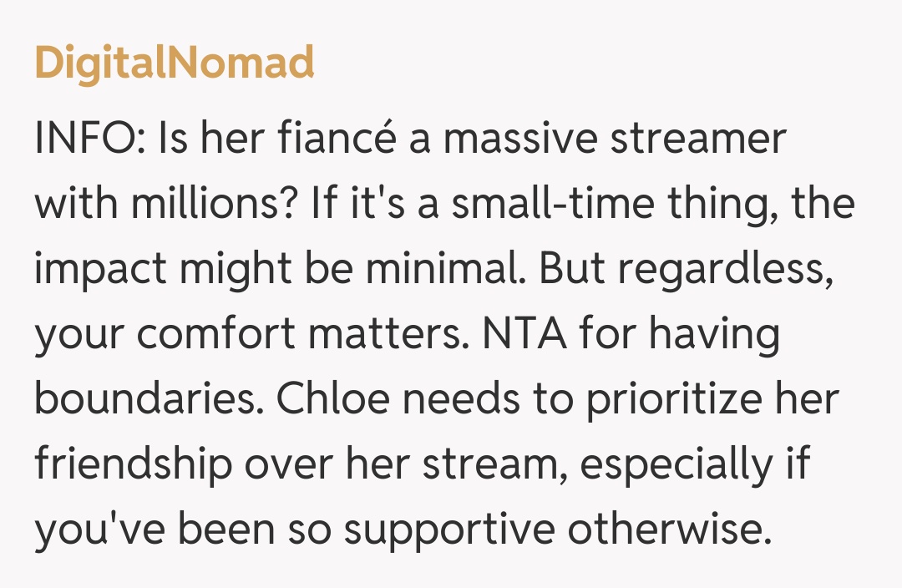The image size is (902, 588).
Task: Click the word INFO in the comment
Action: (x=83, y=139)
